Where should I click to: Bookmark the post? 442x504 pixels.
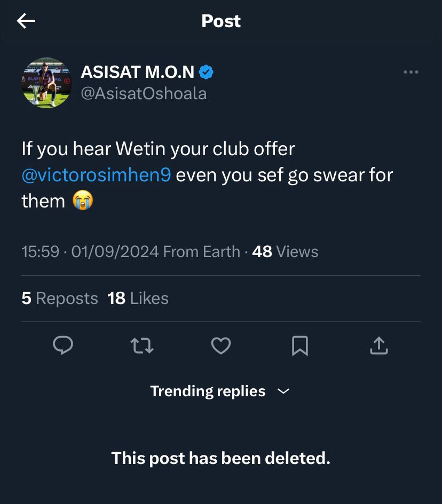click(x=300, y=346)
